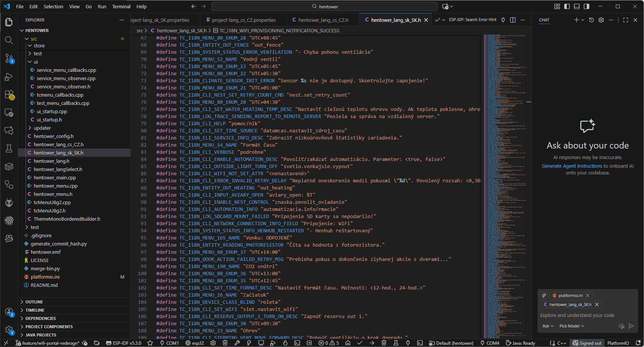Toggle bottom panel layout button

click(x=577, y=6)
